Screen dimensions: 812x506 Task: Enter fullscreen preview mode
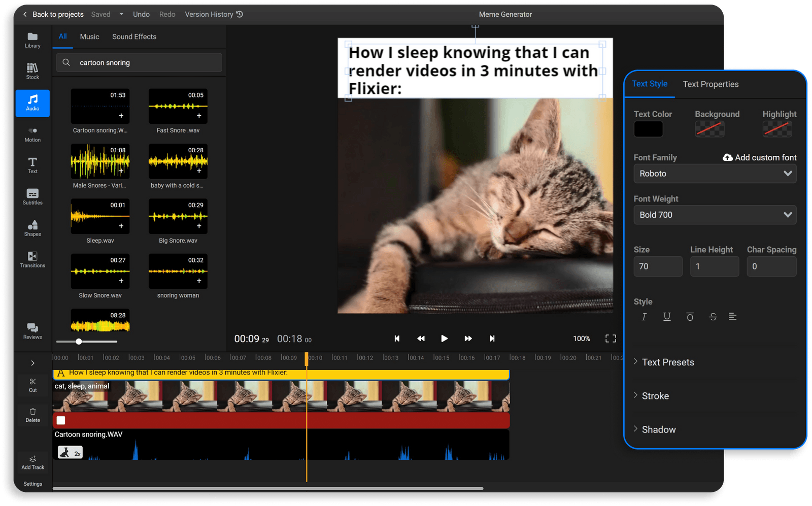coord(611,339)
